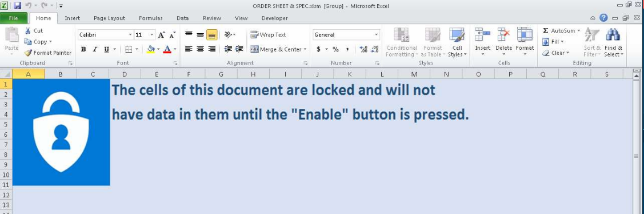
Task: Click the Increase Indent icon
Action: [239, 49]
